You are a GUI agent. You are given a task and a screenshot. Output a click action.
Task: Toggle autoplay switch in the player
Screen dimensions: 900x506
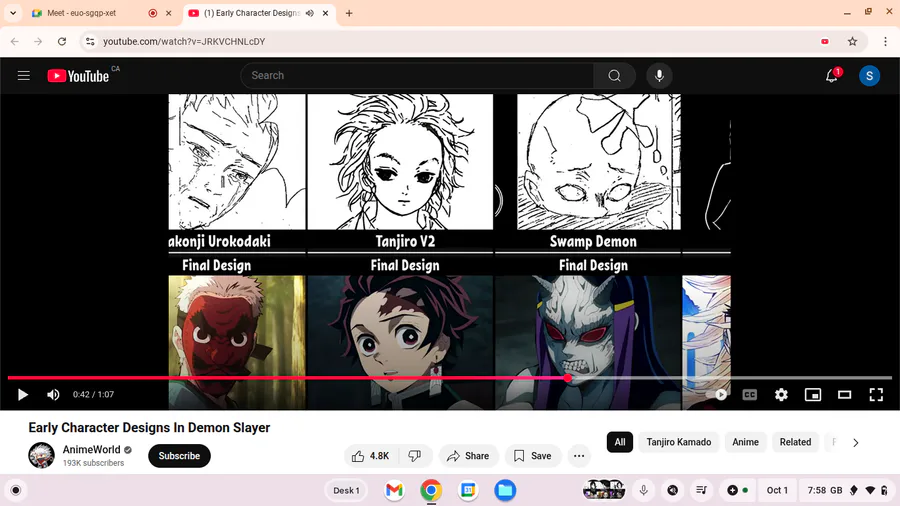[x=717, y=395]
